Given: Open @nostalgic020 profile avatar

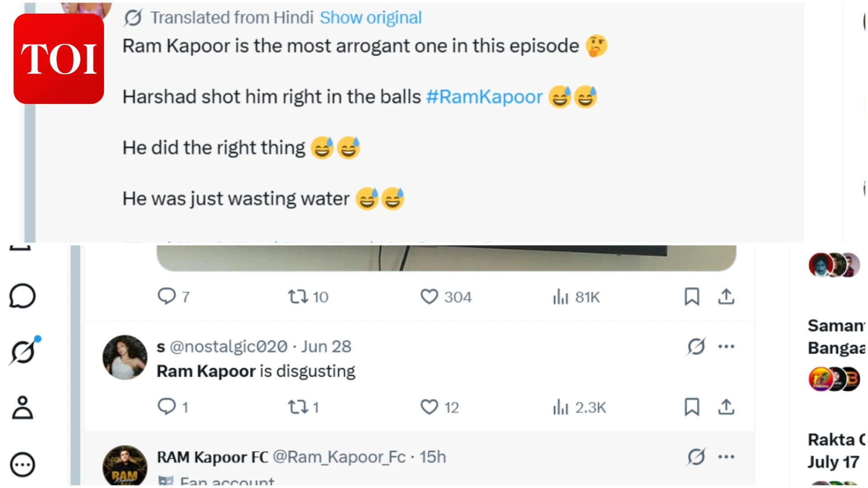Looking at the screenshot, I should (125, 357).
